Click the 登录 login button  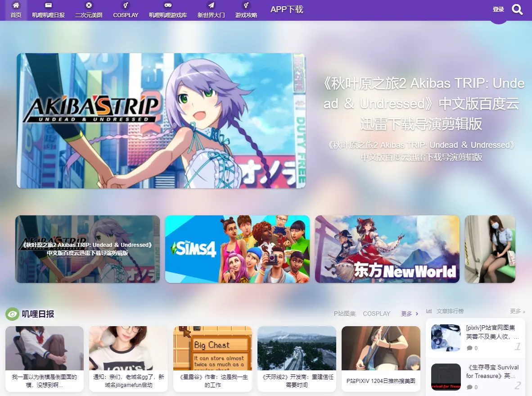click(x=498, y=9)
